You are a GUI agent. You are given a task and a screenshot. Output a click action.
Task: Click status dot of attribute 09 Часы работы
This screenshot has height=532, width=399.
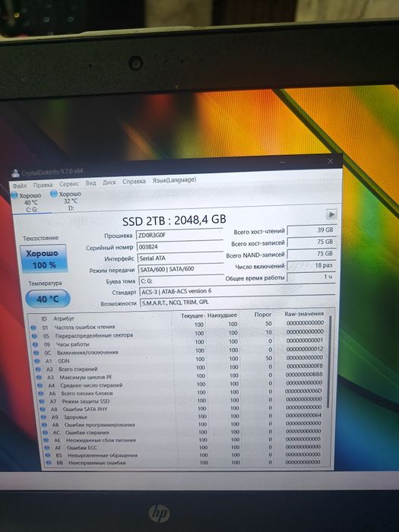tap(36, 345)
